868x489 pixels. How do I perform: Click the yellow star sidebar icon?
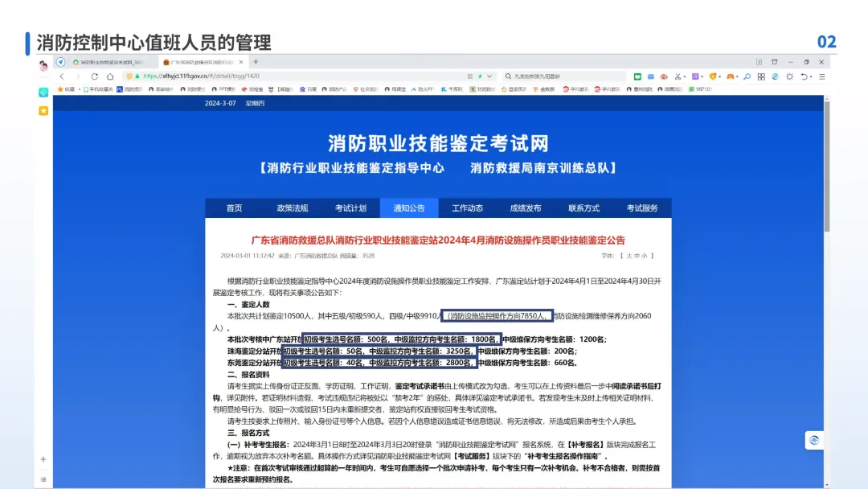43,111
